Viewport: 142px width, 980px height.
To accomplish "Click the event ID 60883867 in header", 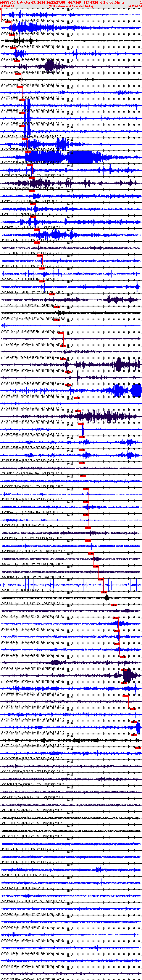I will pos(8,2).
